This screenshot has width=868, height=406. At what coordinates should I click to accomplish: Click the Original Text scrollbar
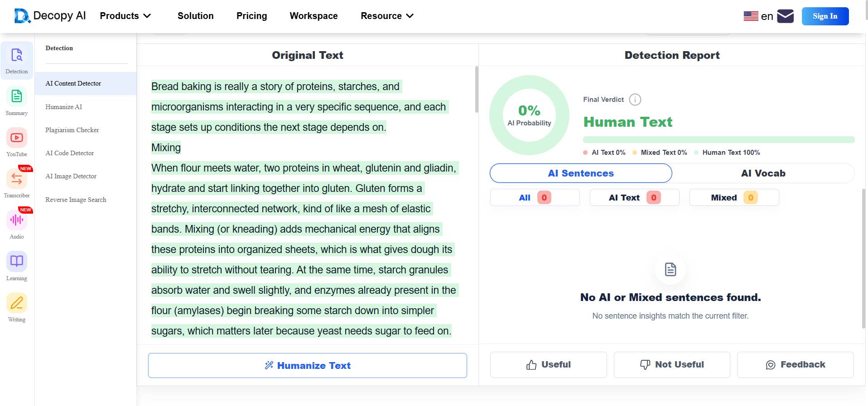(x=477, y=90)
